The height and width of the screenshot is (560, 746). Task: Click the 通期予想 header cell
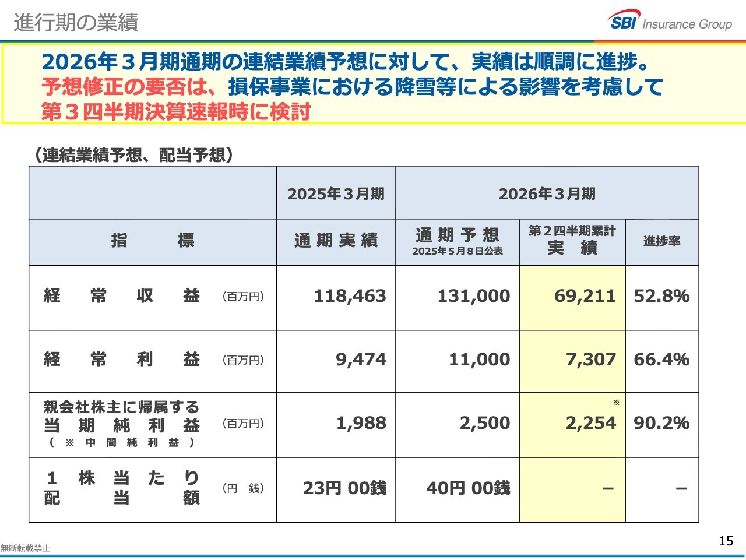click(457, 242)
